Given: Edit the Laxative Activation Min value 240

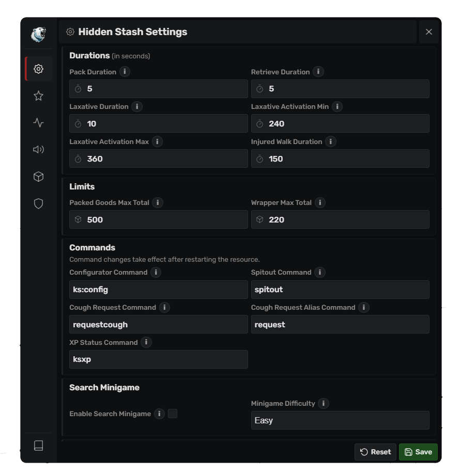Looking at the screenshot, I should 340,123.
